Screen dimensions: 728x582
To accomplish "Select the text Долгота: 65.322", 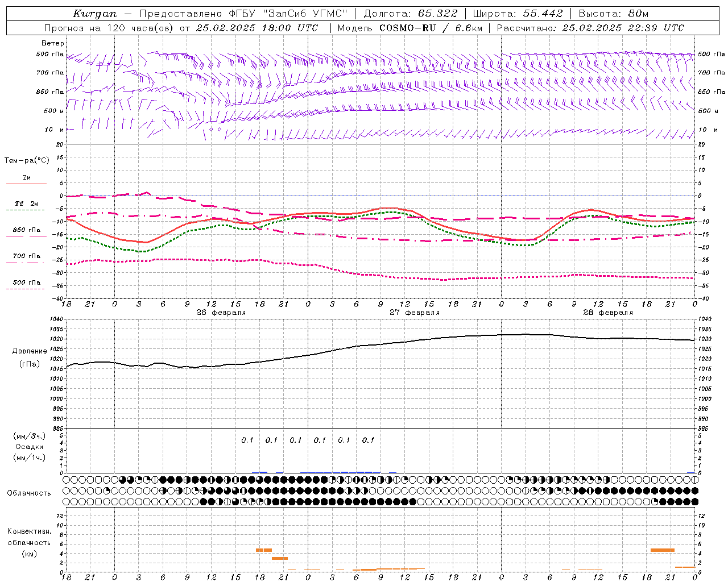I will (411, 14).
